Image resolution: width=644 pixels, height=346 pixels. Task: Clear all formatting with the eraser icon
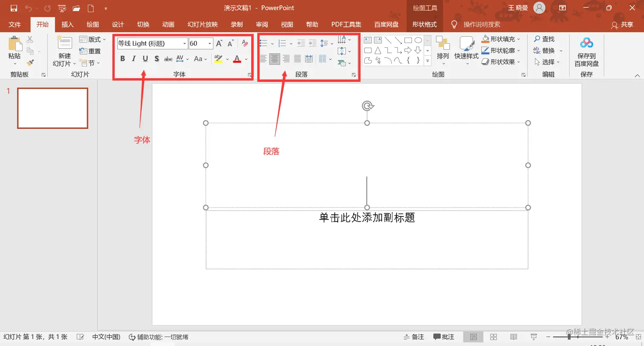pos(244,43)
